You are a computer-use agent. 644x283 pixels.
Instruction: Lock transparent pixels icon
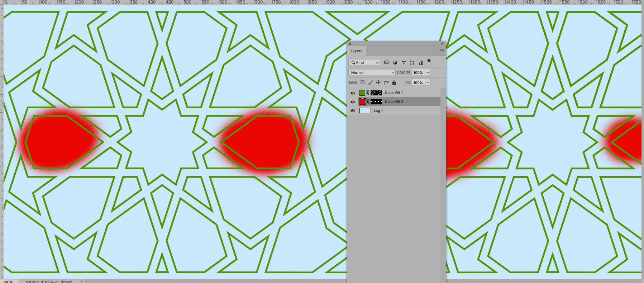[x=363, y=82]
